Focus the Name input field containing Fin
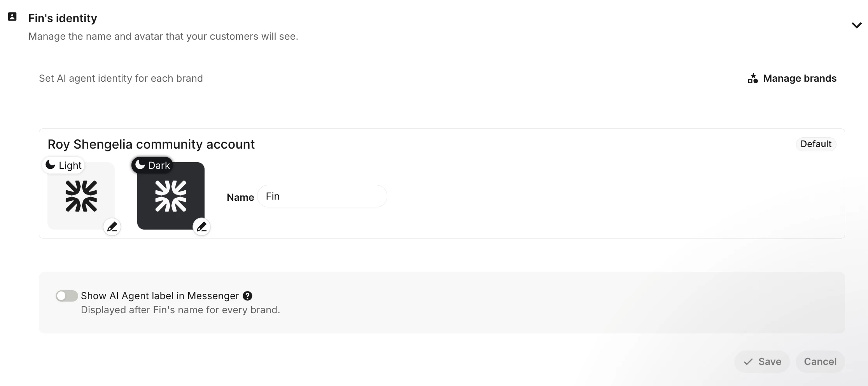 tap(322, 196)
